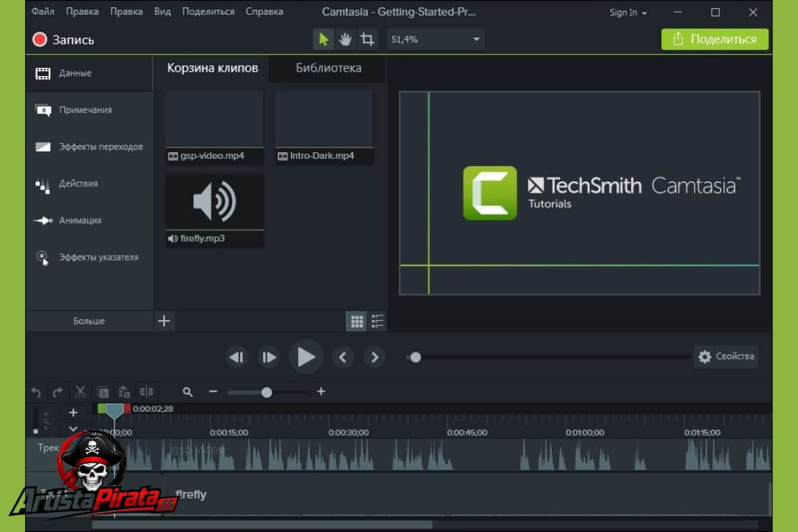Add a new track with plus button
This screenshot has width=798, height=532.
tap(73, 412)
